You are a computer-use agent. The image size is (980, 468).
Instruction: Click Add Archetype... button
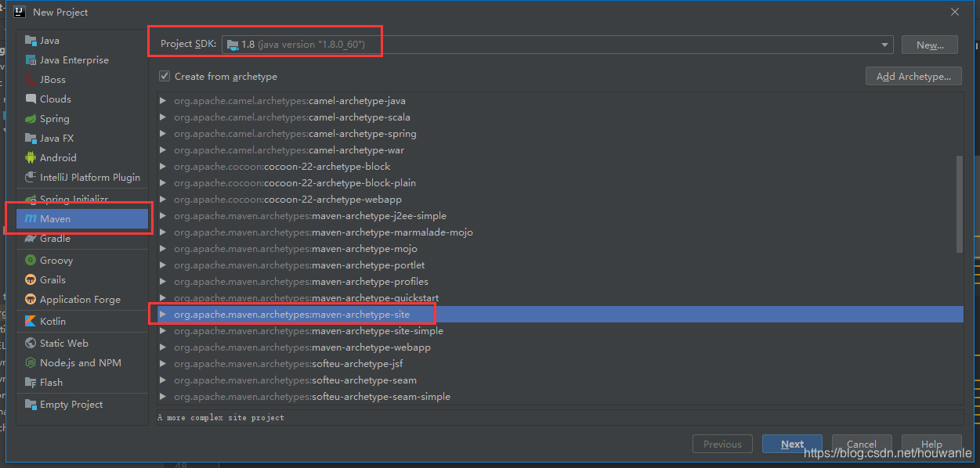(x=913, y=76)
